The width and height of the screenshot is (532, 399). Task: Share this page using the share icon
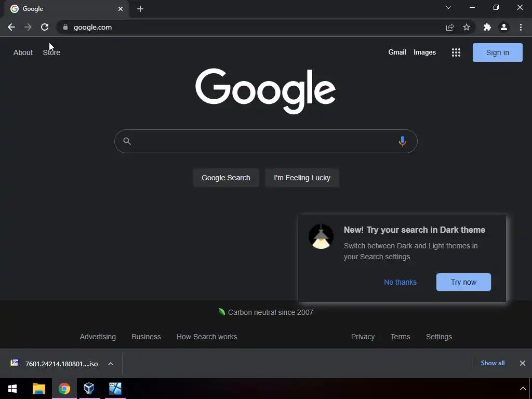[x=450, y=27]
